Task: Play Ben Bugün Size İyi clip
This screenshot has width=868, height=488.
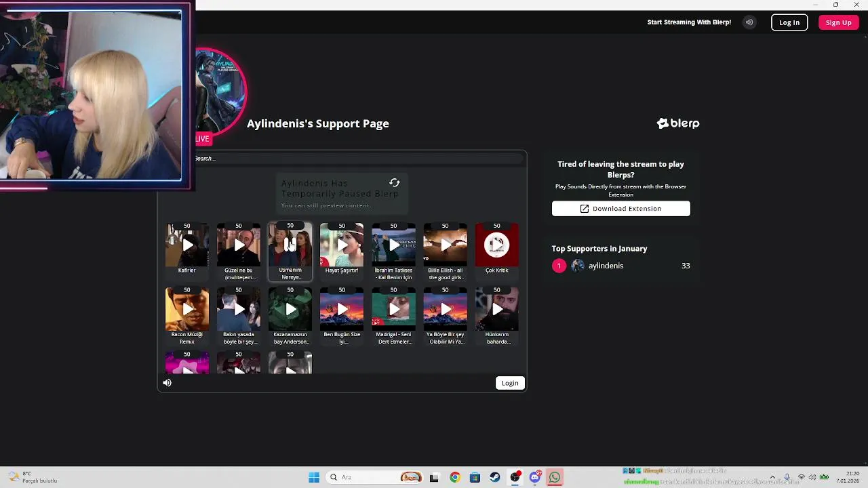Action: coord(342,309)
